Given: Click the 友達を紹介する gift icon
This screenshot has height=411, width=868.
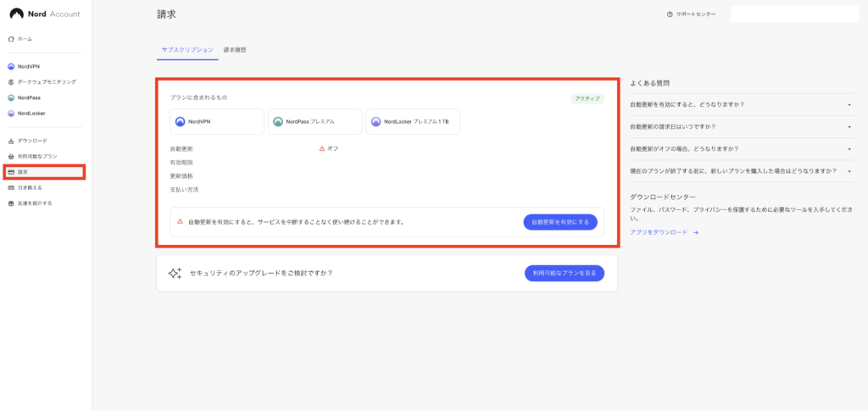Looking at the screenshot, I should (11, 203).
